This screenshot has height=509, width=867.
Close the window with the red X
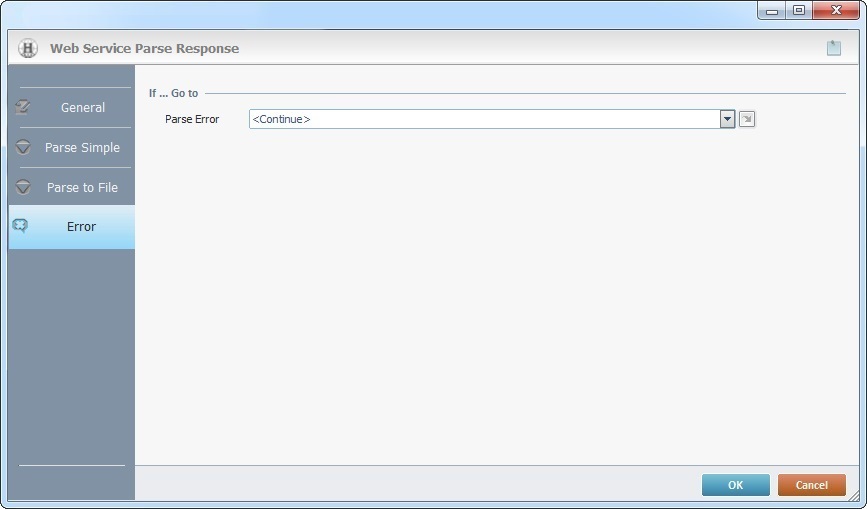click(x=836, y=11)
